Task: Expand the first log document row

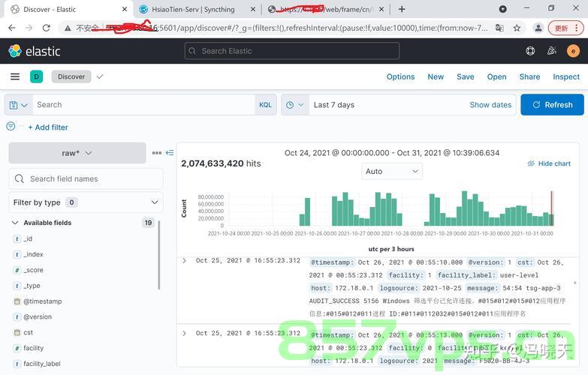Action: pos(184,261)
